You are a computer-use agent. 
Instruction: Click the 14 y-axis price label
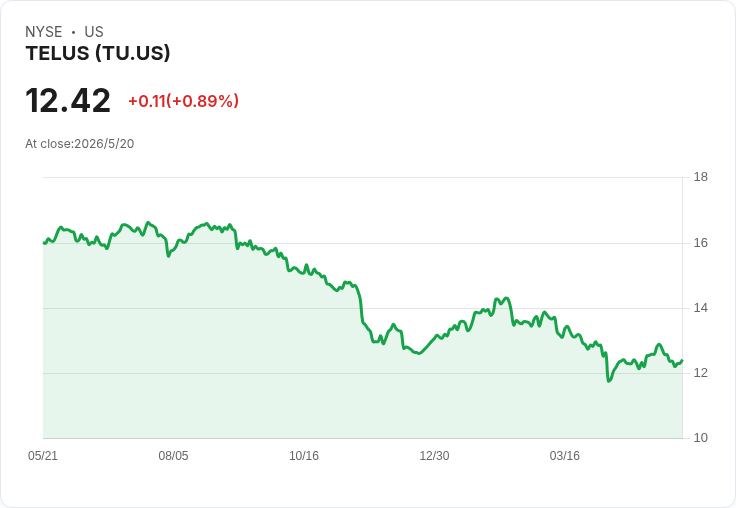coord(701,308)
